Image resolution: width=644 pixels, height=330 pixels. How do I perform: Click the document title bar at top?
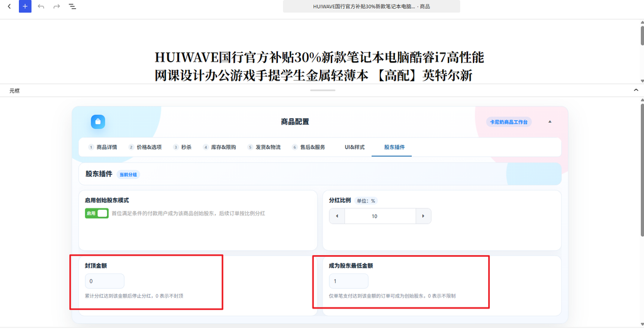(x=371, y=6)
